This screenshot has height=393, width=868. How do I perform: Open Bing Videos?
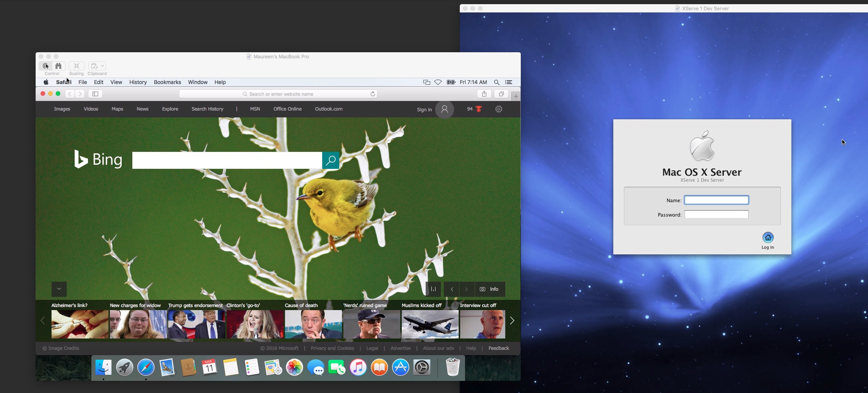(x=91, y=109)
